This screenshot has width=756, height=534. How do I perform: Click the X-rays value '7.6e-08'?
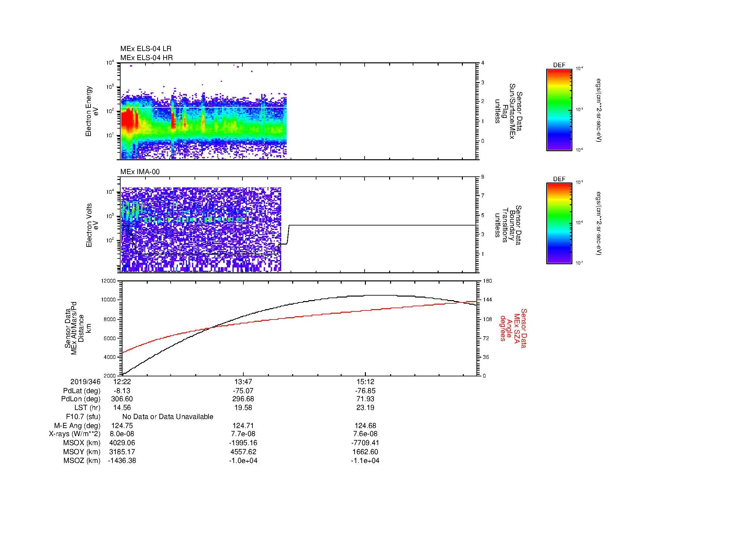point(365,434)
